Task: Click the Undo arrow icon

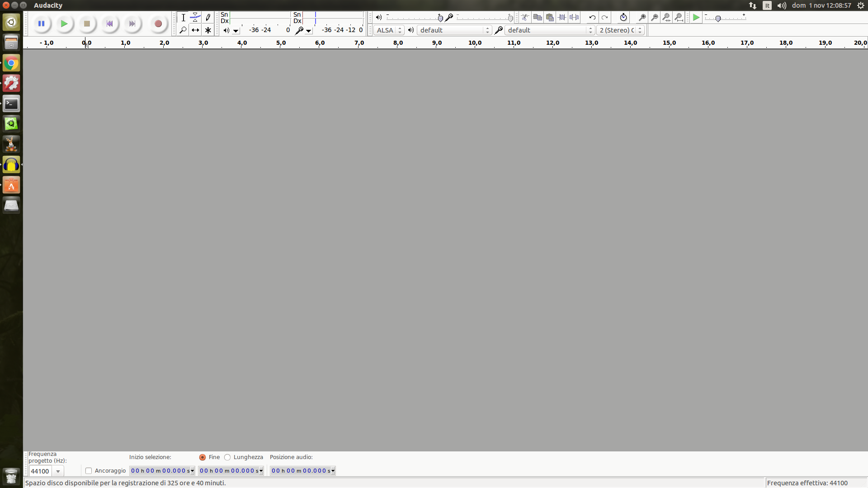Action: pos(592,18)
